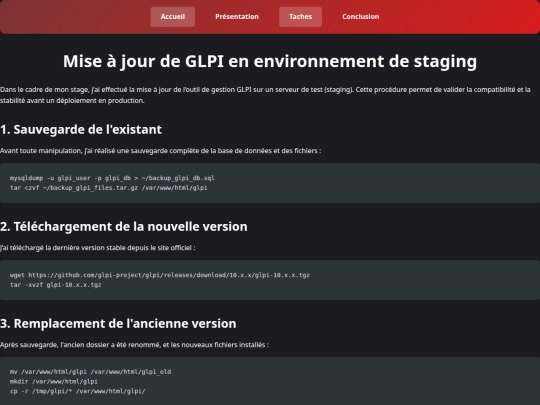
Task: Open the Accueil navigation tab
Action: click(x=173, y=17)
